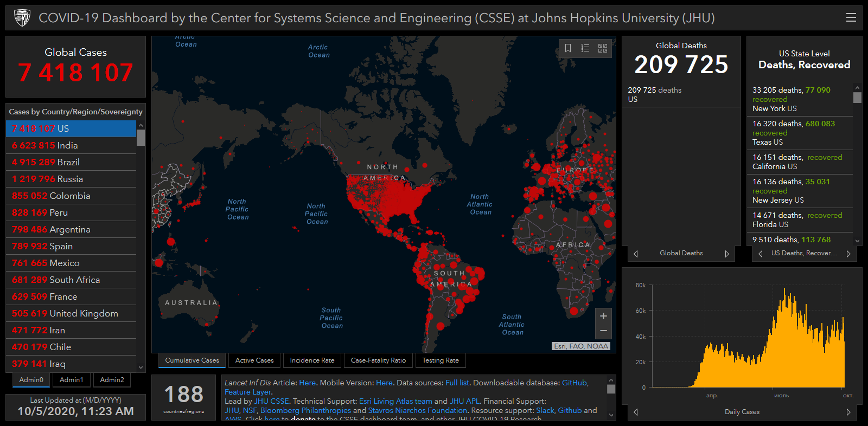Open the Feature Layer link

pos(248,392)
